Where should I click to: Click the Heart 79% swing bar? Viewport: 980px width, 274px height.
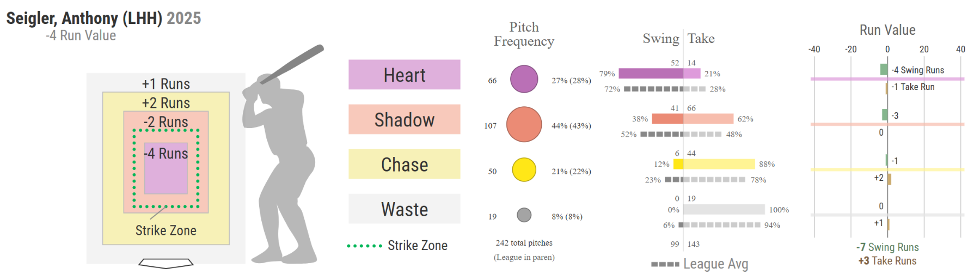[x=651, y=74]
